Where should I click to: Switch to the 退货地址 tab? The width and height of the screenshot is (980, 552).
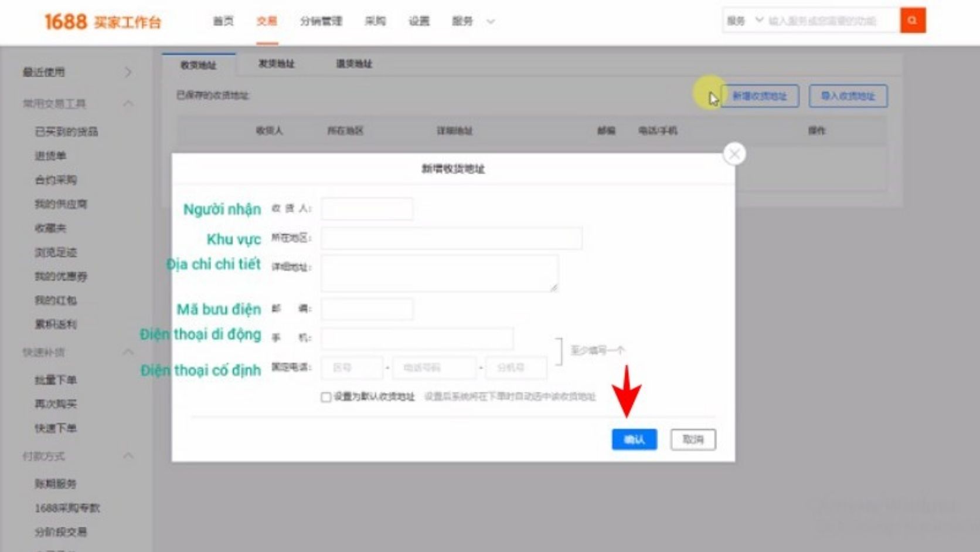click(x=354, y=63)
